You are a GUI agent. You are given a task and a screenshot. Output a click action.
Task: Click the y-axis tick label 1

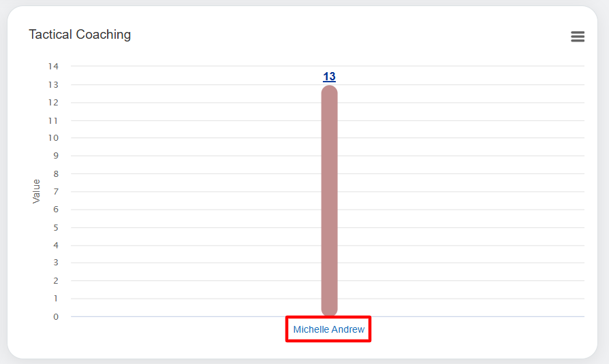pyautogui.click(x=56, y=299)
